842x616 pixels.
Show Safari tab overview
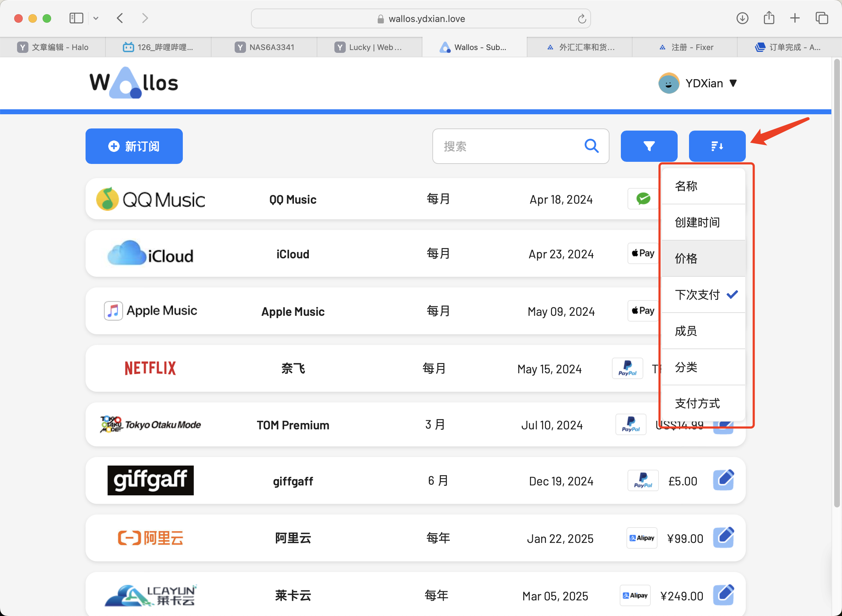[822, 18]
